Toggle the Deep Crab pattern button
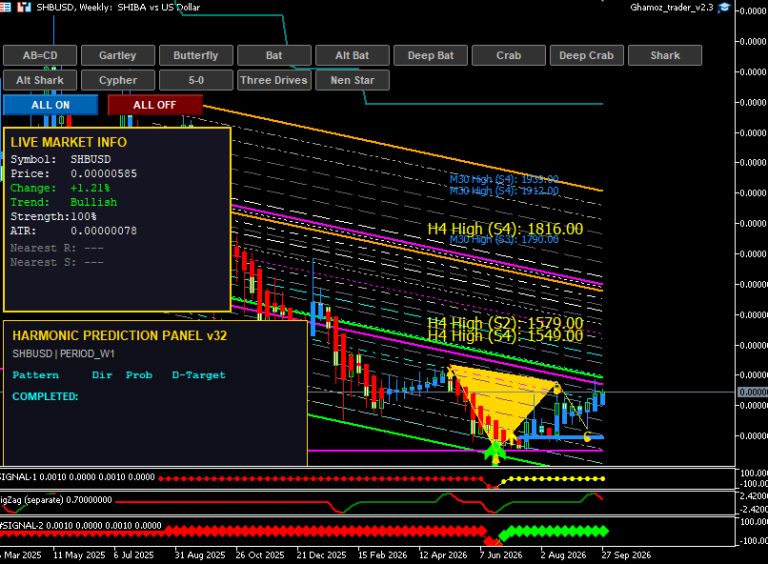Viewport: 768px width, 564px height. pyautogui.click(x=587, y=55)
